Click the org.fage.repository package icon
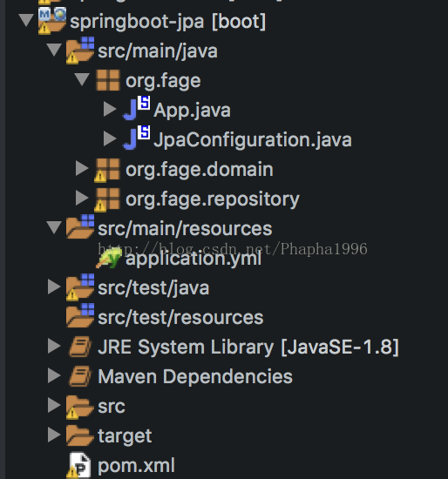The height and width of the screenshot is (479, 448). 107,199
